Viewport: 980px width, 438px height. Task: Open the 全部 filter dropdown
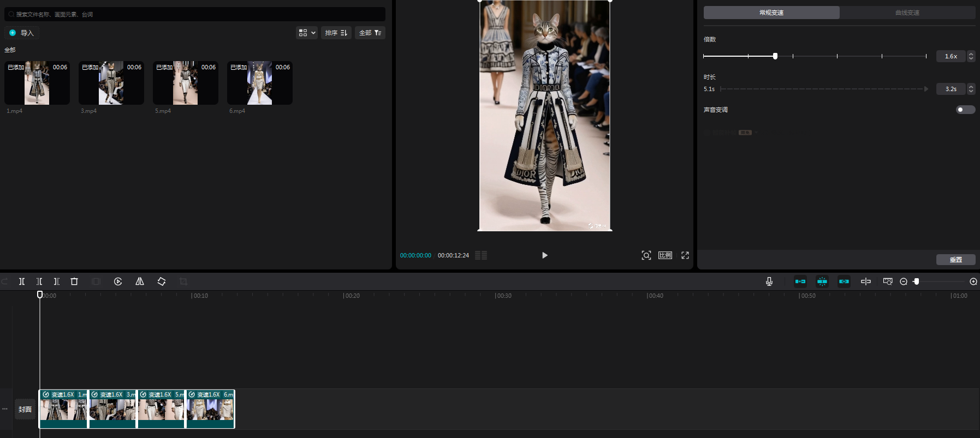pyautogui.click(x=370, y=33)
